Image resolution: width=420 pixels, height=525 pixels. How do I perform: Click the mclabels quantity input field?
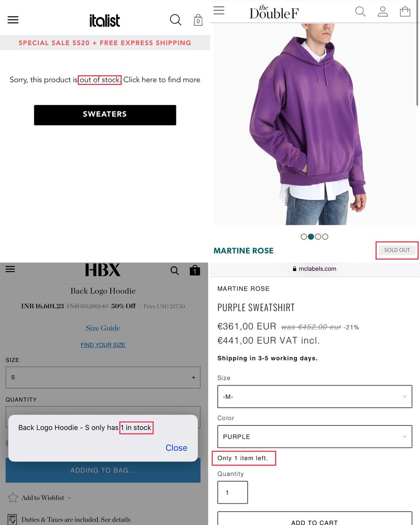(x=233, y=493)
